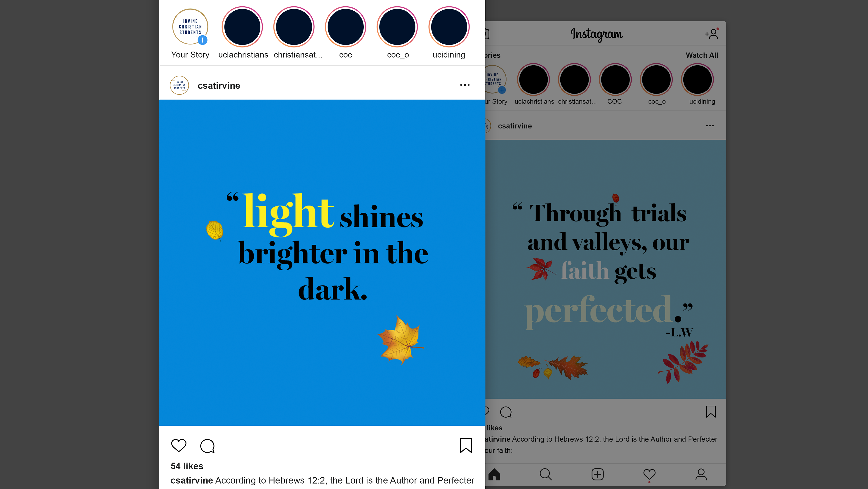This screenshot has height=489, width=868.
Task: Open the Profile tab person icon
Action: tap(701, 474)
